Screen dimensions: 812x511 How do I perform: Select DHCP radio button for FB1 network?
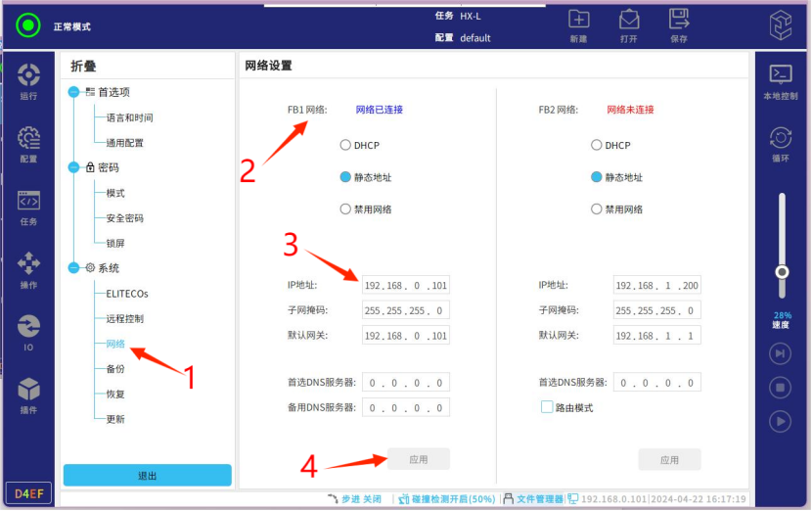pos(344,146)
